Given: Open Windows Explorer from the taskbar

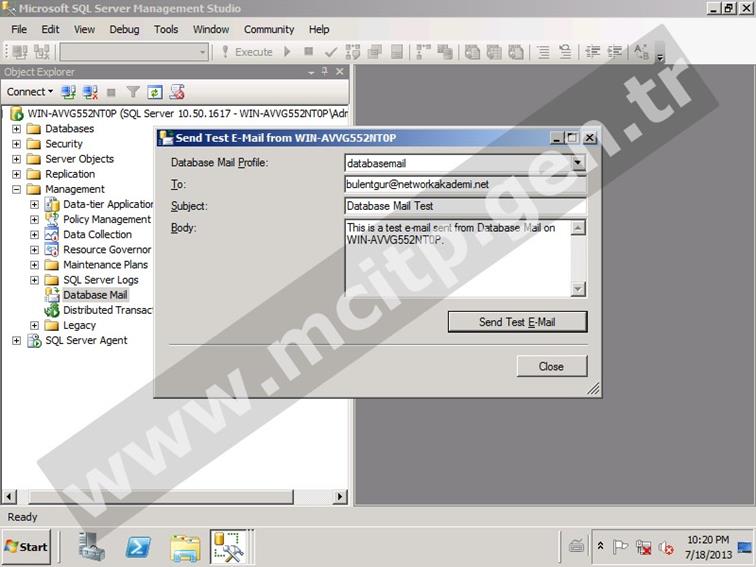Looking at the screenshot, I should (x=185, y=548).
